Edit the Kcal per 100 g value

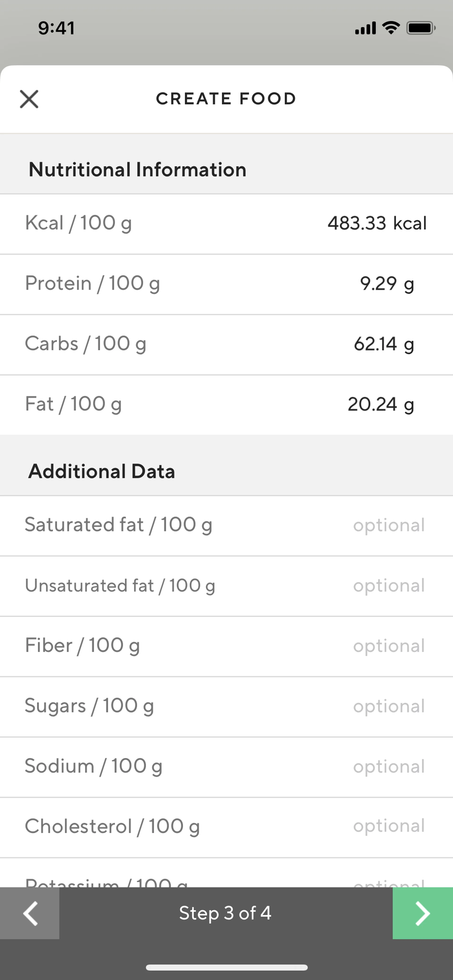(x=377, y=223)
